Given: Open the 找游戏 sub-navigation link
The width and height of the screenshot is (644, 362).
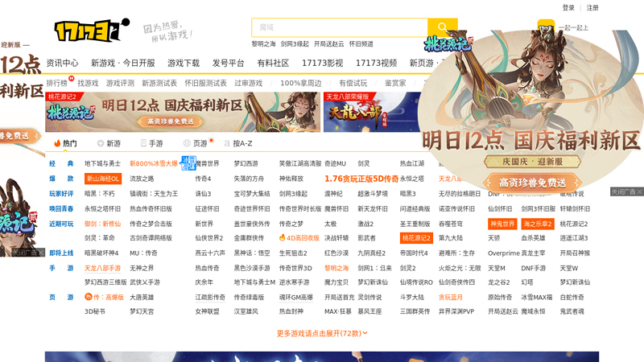Looking at the screenshot, I should [88, 83].
